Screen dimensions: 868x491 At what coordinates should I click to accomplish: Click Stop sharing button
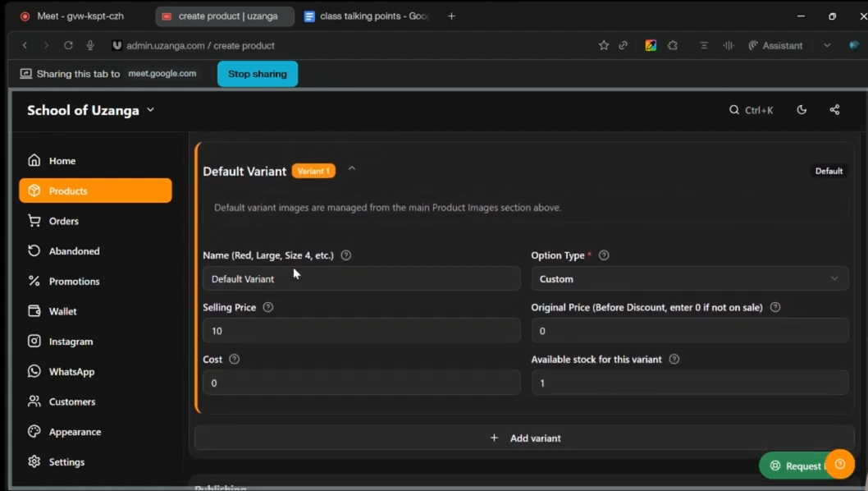coord(258,74)
